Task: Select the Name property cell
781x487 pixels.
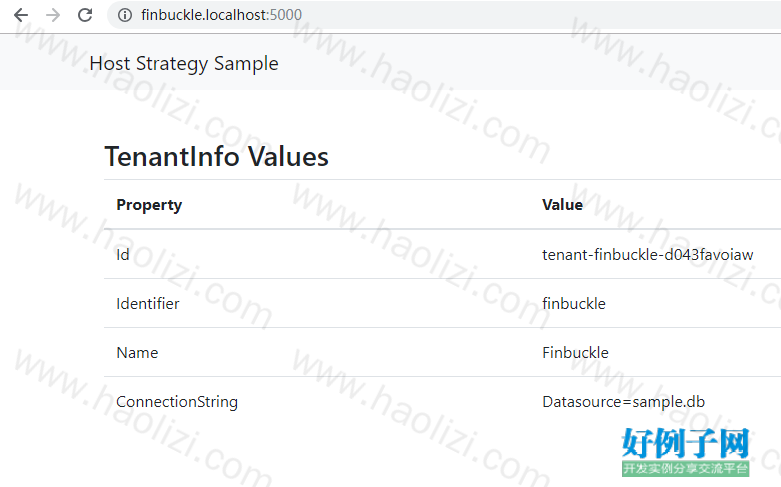Action: (137, 353)
